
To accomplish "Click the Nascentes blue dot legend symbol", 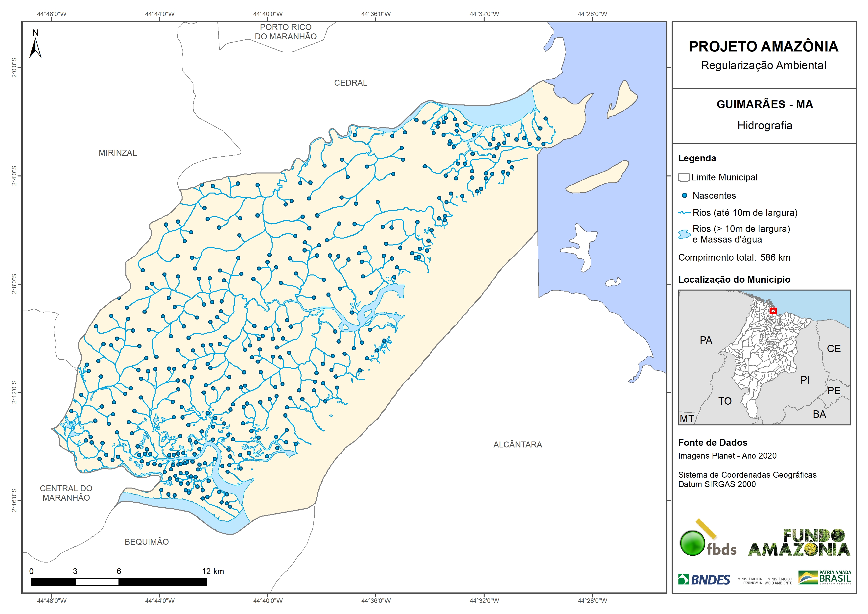I will [x=684, y=196].
